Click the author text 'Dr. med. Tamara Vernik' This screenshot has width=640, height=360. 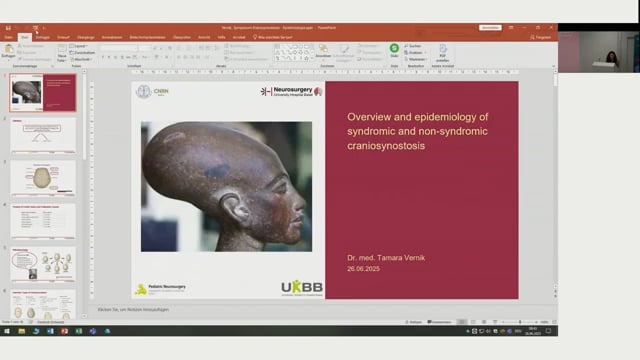(386, 258)
